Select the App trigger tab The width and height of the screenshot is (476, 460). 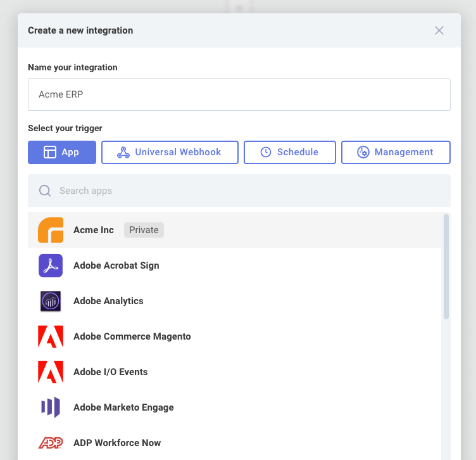pos(62,152)
